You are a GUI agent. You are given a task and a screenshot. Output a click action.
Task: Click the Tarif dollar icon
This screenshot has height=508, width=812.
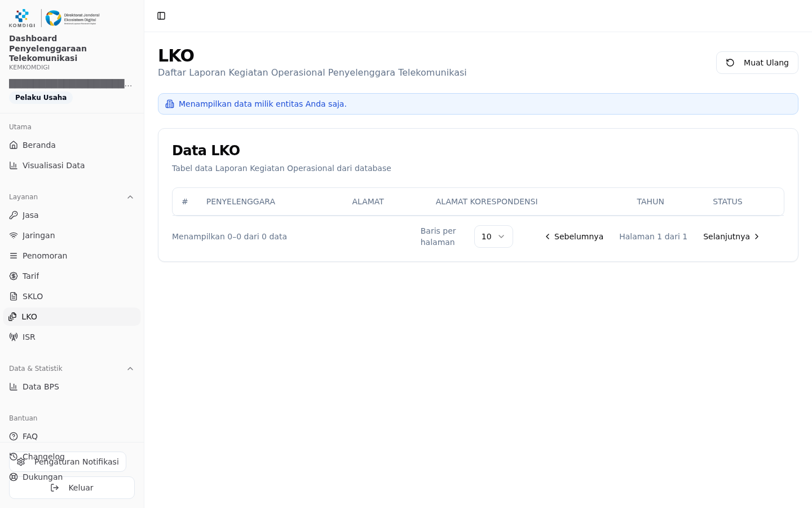[14, 276]
